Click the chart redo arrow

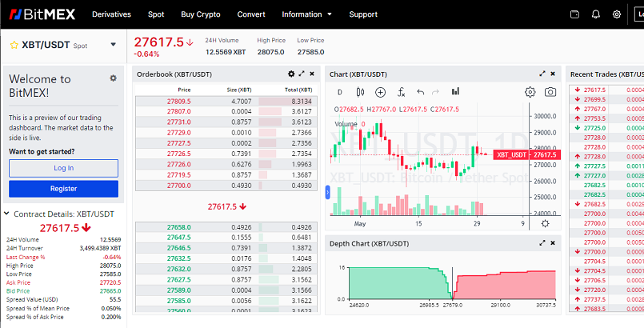coord(435,92)
